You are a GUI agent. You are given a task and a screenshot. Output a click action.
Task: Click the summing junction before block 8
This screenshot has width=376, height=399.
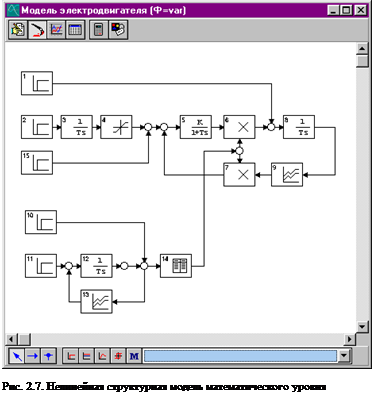pyautogui.click(x=271, y=127)
